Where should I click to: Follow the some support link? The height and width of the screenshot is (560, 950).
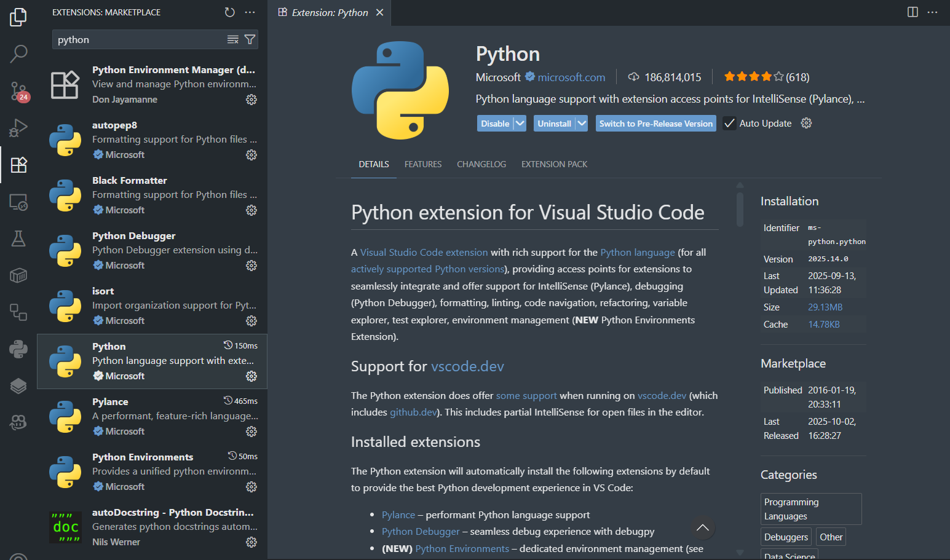click(526, 396)
